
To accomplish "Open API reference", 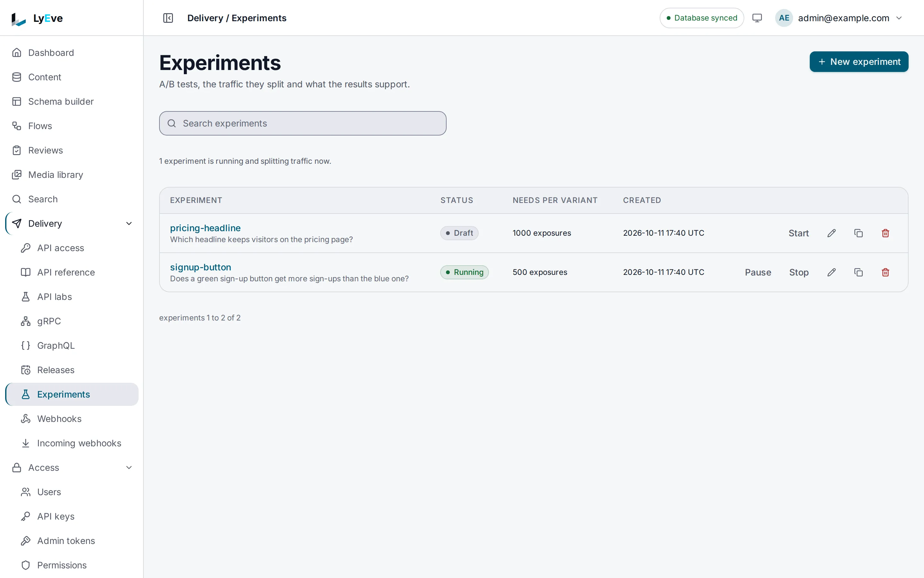I will (x=72, y=272).
